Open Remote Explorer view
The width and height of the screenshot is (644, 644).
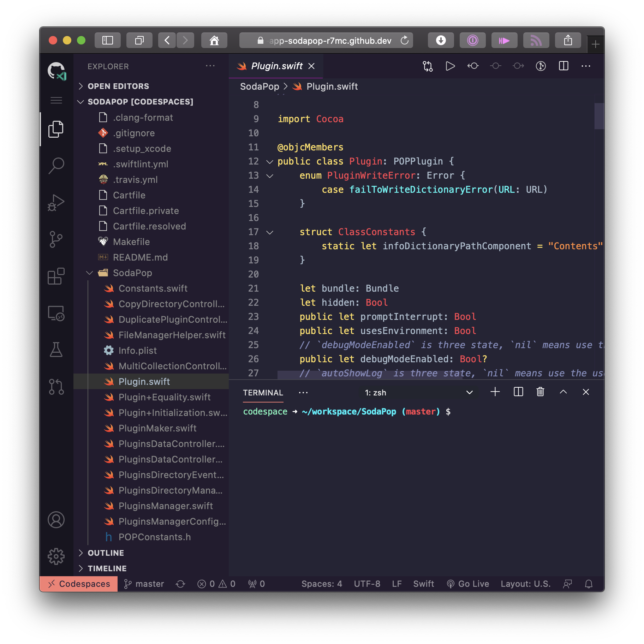click(56, 313)
